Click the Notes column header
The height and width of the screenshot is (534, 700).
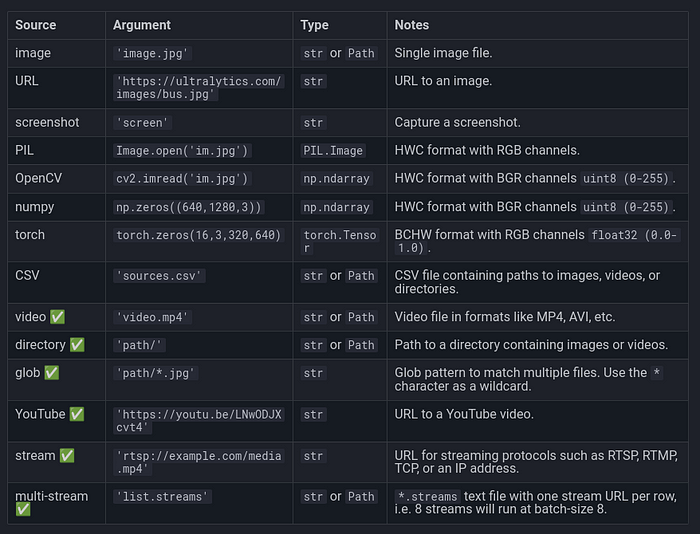pos(413,25)
